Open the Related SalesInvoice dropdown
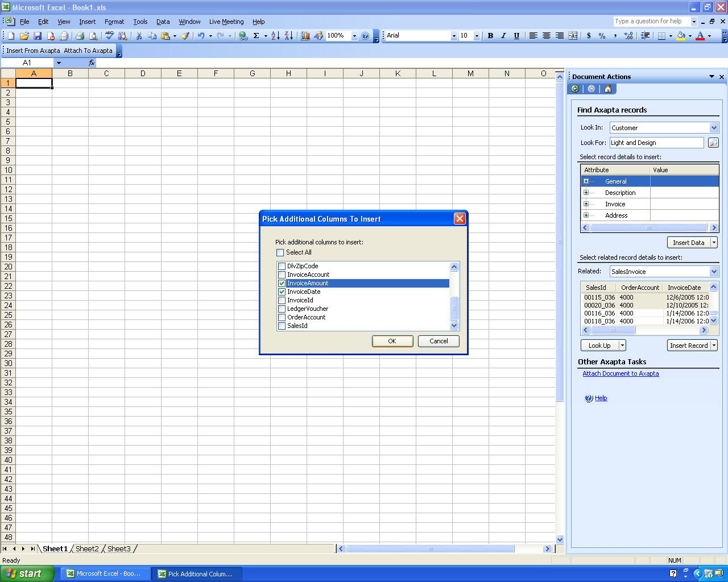 coord(714,272)
